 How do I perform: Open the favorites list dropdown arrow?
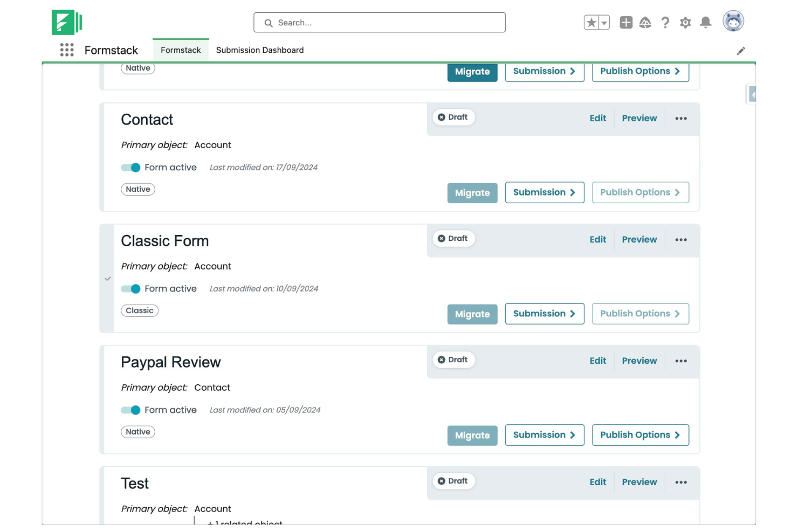[x=603, y=23]
